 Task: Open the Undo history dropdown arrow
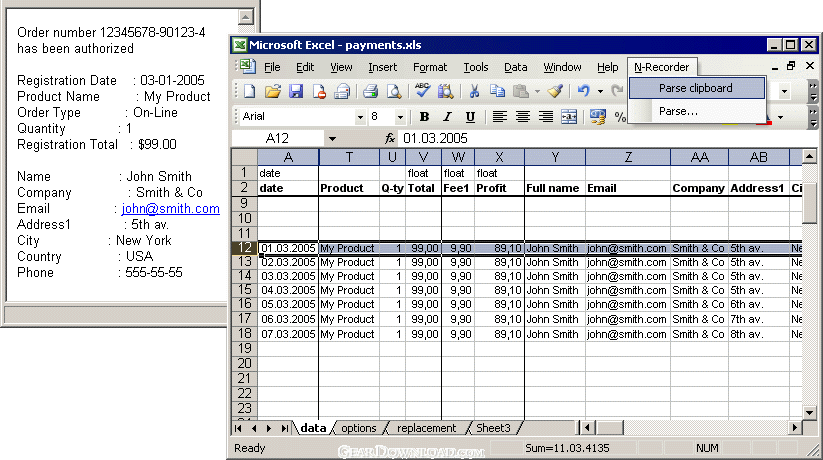click(600, 91)
